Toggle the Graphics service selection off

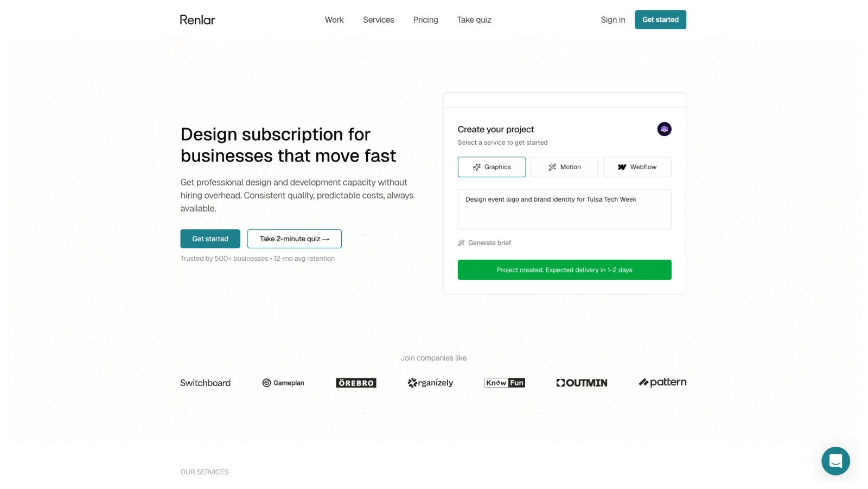[492, 167]
